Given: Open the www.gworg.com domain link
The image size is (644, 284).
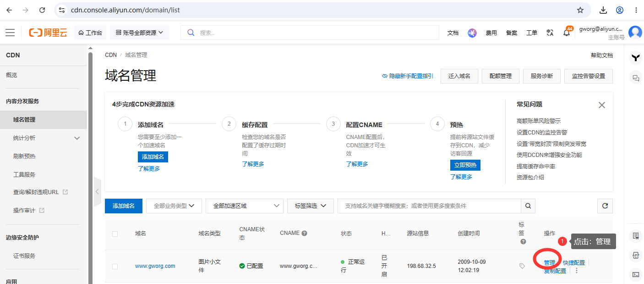Looking at the screenshot, I should pyautogui.click(x=155, y=266).
